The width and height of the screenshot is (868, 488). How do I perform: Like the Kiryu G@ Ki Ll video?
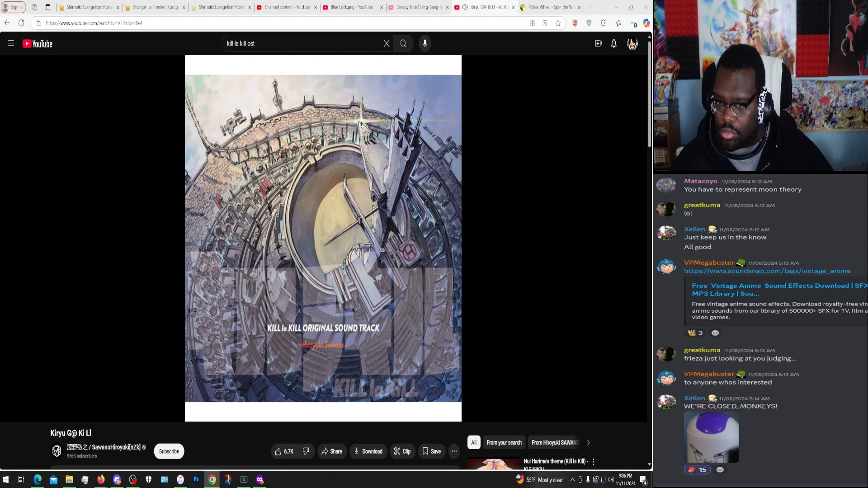284,451
